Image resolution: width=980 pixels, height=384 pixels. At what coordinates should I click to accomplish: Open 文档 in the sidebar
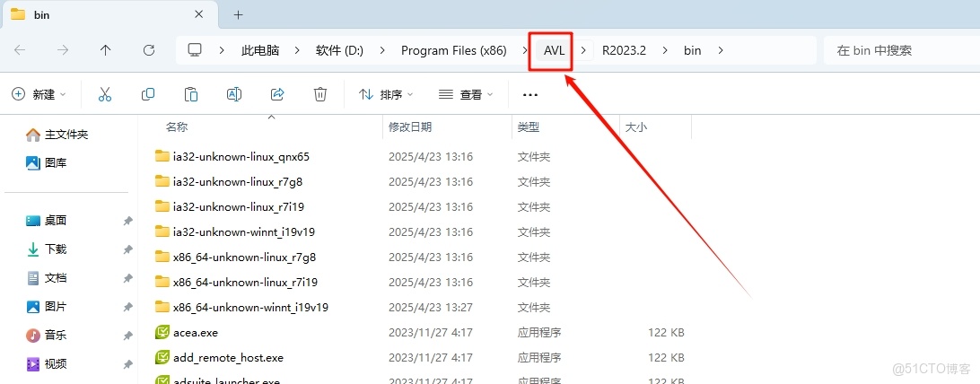(x=47, y=278)
